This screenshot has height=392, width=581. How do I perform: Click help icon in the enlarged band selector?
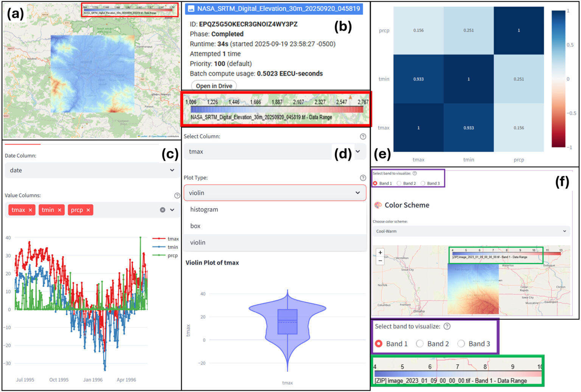pos(447,326)
